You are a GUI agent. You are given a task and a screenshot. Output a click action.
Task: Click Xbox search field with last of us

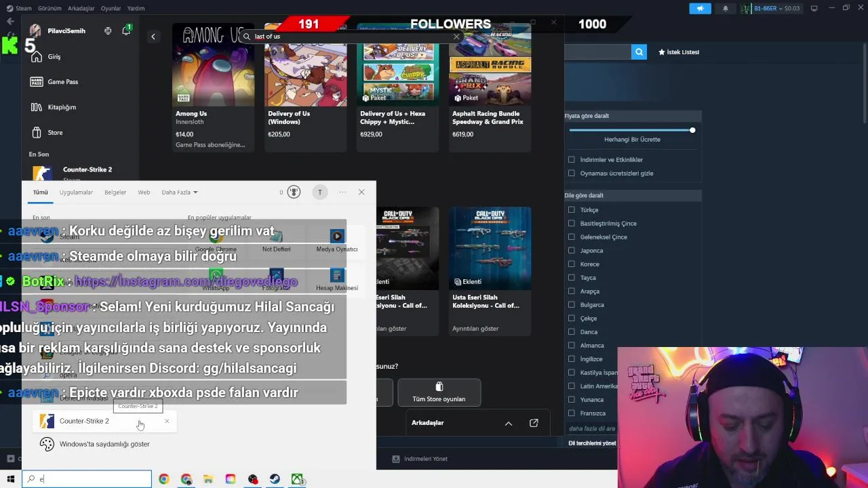click(x=351, y=37)
